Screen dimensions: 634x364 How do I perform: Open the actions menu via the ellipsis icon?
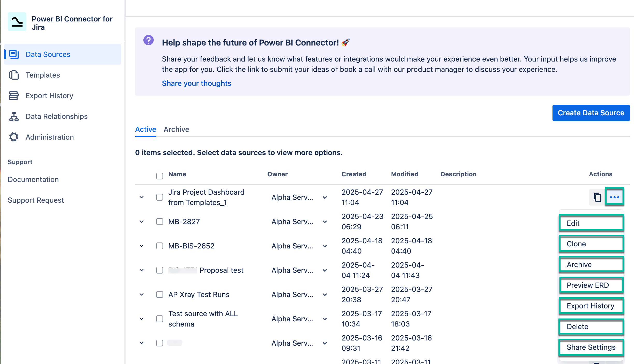(615, 197)
